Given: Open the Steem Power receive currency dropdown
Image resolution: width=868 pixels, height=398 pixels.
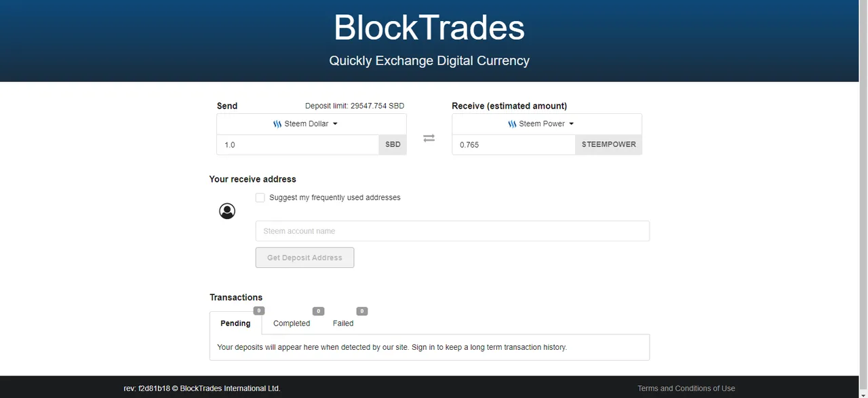Looking at the screenshot, I should [x=547, y=124].
